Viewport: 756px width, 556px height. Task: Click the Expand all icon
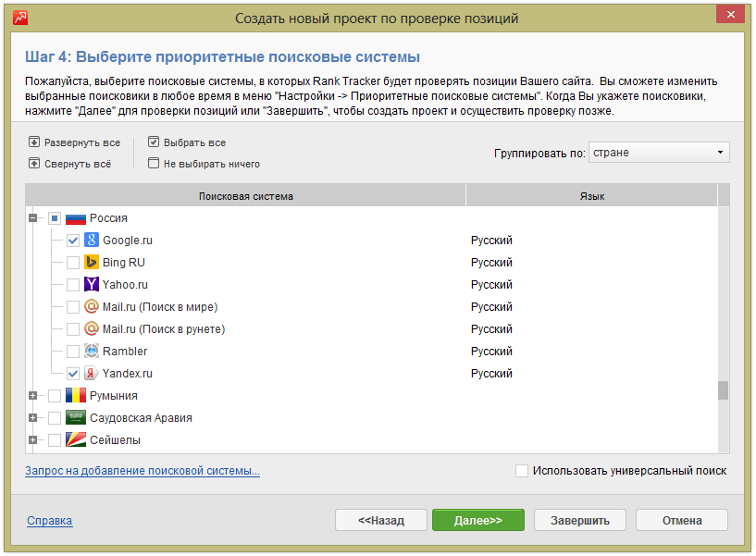33,142
